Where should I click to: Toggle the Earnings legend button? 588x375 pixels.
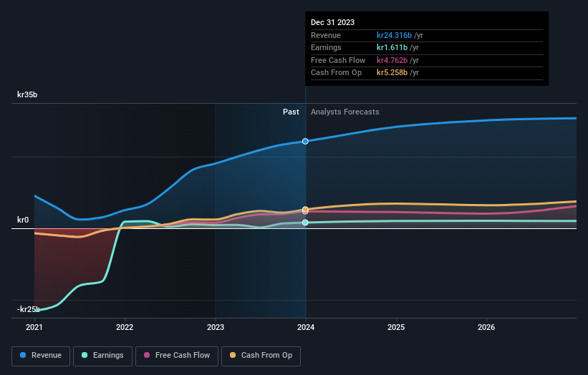point(102,356)
